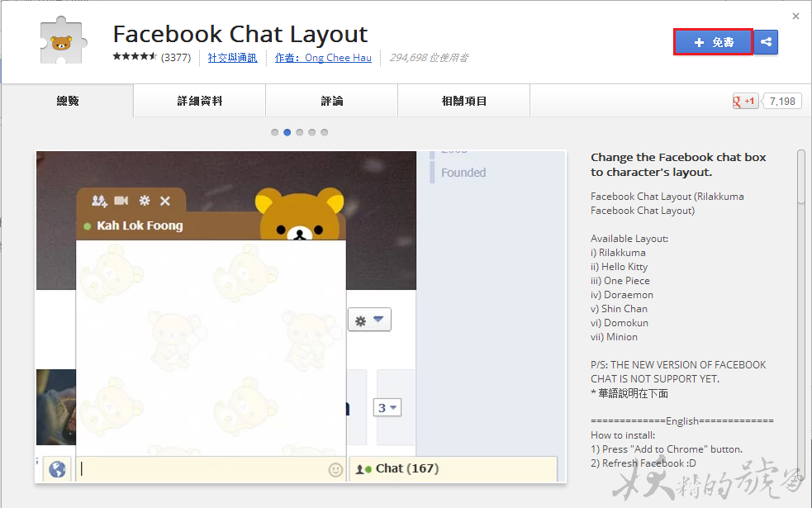812x508 pixels.
Task: Click the Domokun layout list entry
Action: tap(620, 323)
